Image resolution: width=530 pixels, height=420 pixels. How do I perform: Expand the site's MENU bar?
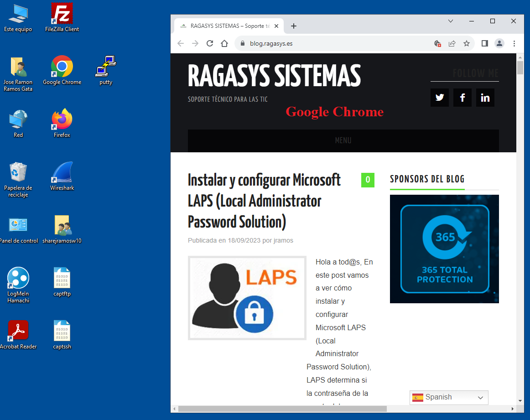[343, 140]
